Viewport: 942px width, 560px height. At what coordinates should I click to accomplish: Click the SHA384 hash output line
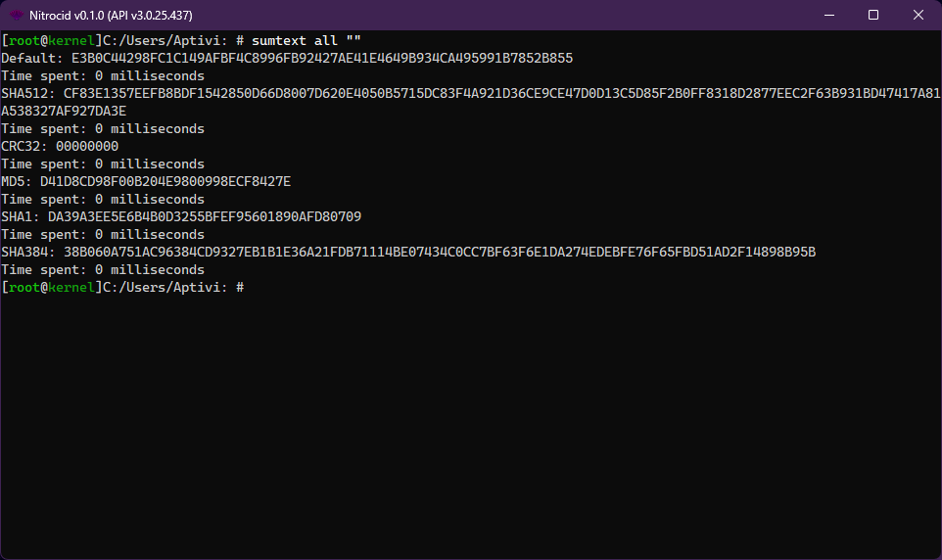click(x=408, y=252)
